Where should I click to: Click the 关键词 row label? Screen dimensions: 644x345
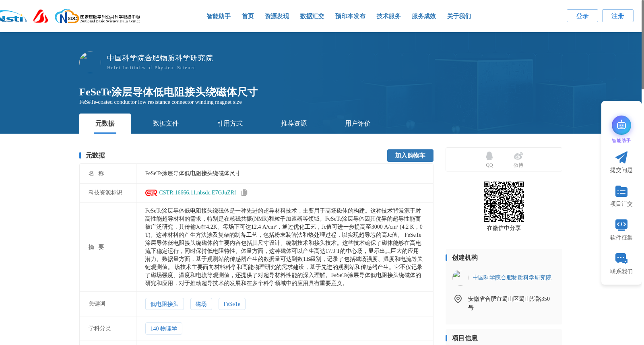[97, 304]
